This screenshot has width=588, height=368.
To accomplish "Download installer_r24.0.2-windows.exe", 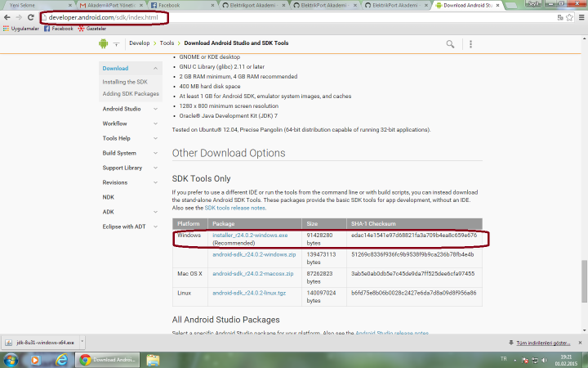I will coord(250,236).
